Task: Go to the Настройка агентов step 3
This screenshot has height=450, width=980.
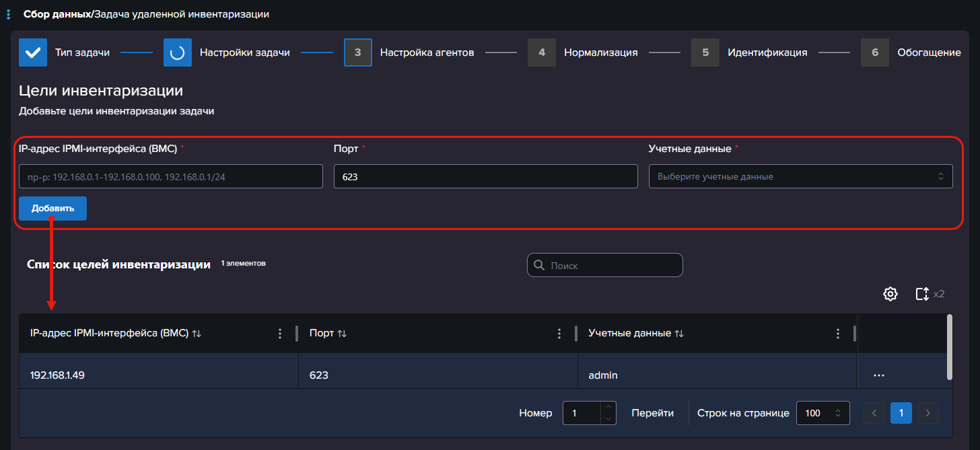Action: pyautogui.click(x=358, y=52)
